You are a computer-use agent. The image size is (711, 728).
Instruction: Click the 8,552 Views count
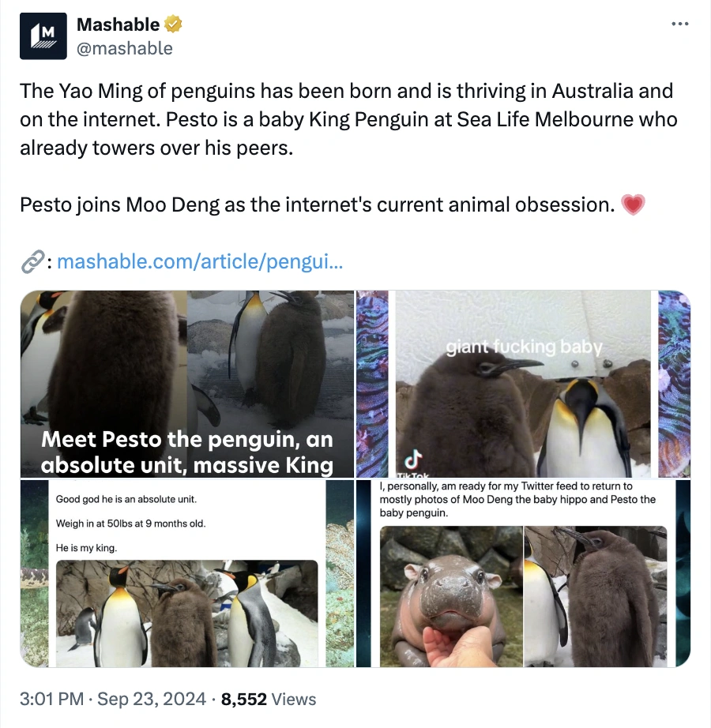pos(269,700)
